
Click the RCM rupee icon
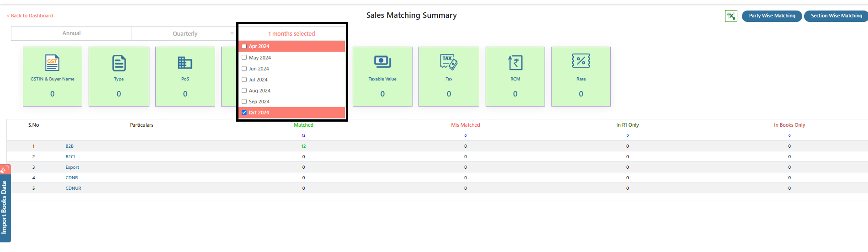pos(515,63)
